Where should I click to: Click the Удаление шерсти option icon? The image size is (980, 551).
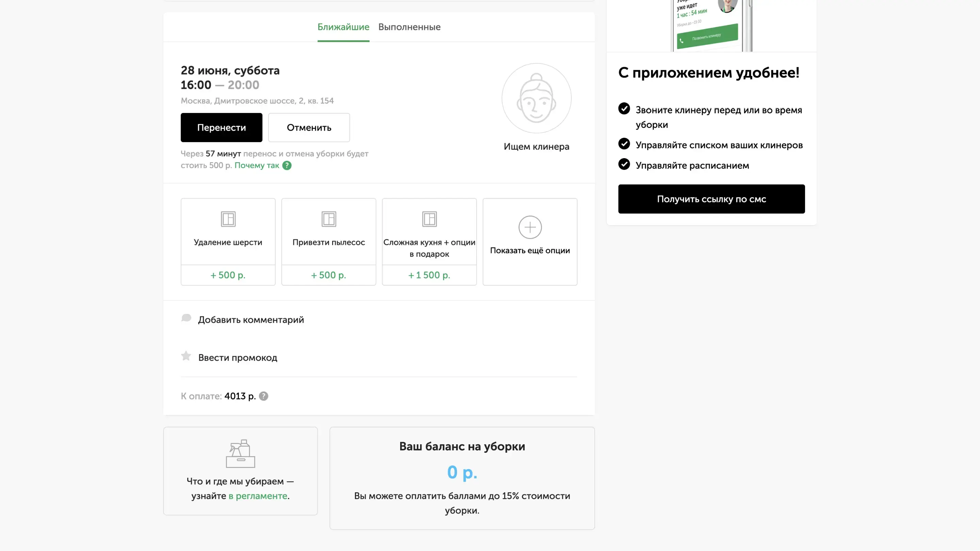click(228, 219)
